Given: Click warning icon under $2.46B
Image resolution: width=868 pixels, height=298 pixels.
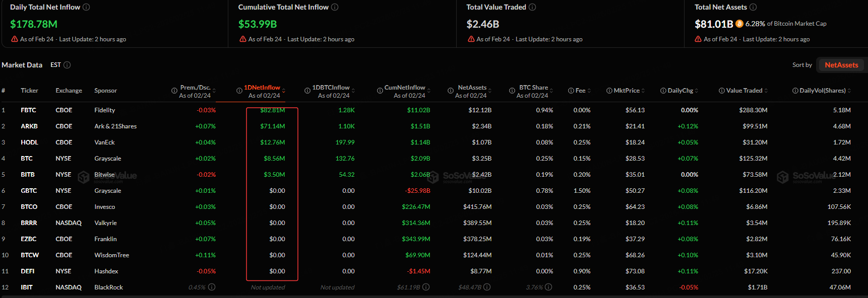Looking at the screenshot, I should point(471,39).
